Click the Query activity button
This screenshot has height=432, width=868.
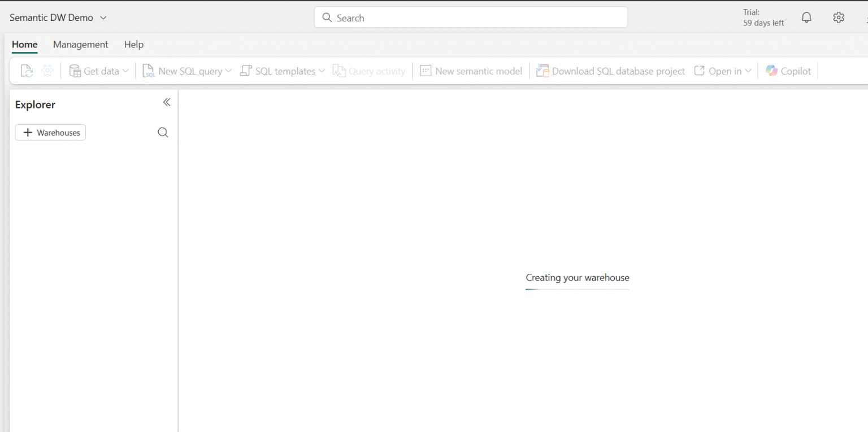(x=369, y=71)
